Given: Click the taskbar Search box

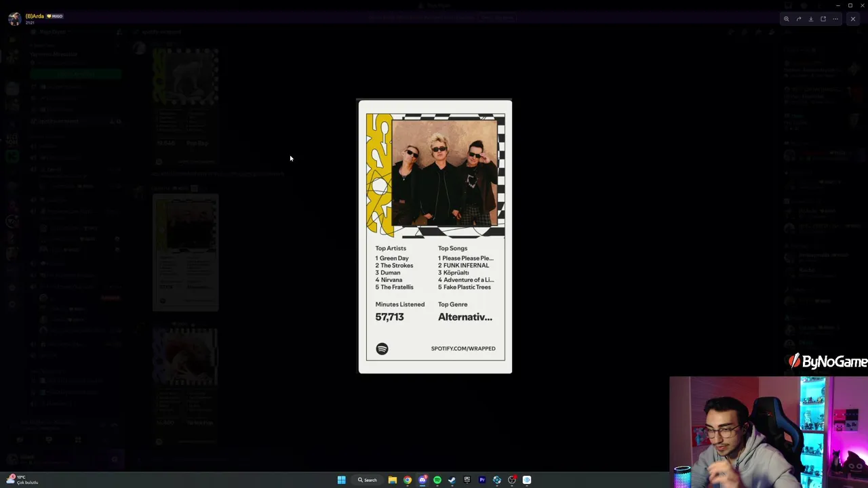Looking at the screenshot, I should (368, 480).
